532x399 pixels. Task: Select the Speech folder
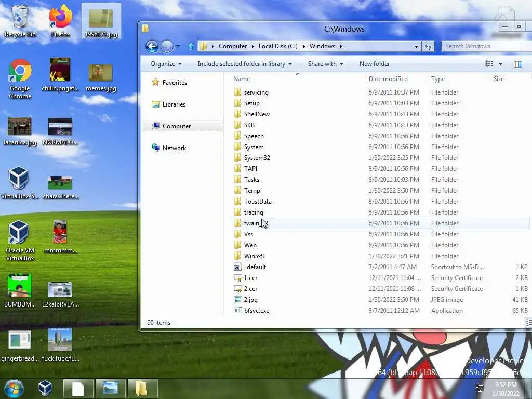point(380,136)
